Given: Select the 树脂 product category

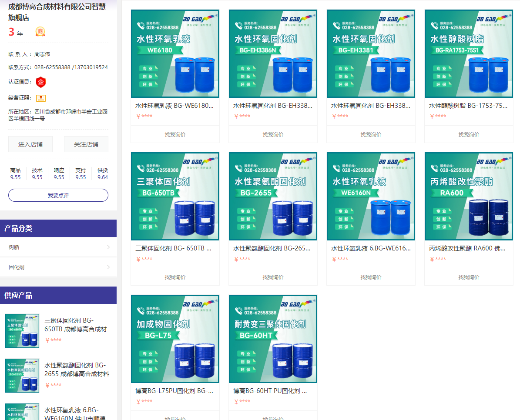Looking at the screenshot, I should (58, 247).
